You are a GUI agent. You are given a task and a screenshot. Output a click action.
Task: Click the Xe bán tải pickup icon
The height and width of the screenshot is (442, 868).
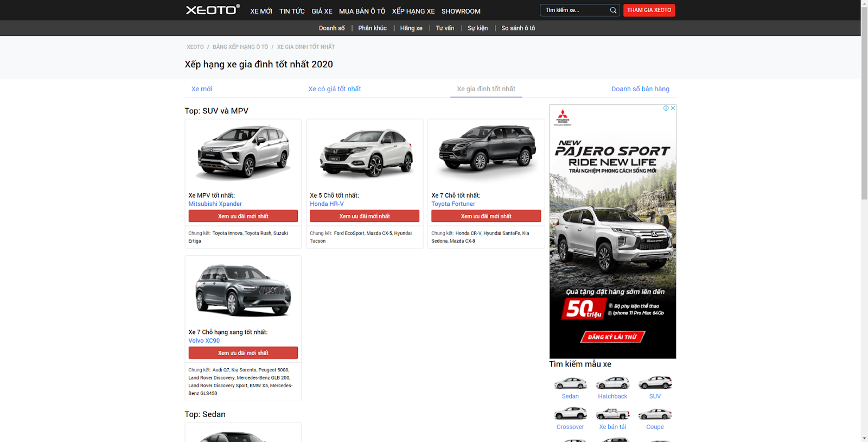[x=612, y=414]
